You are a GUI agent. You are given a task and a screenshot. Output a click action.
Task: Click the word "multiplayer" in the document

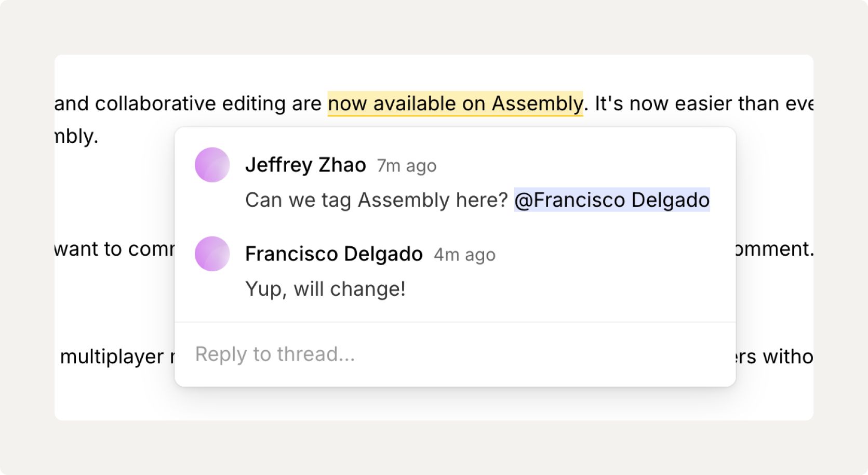coord(112,357)
